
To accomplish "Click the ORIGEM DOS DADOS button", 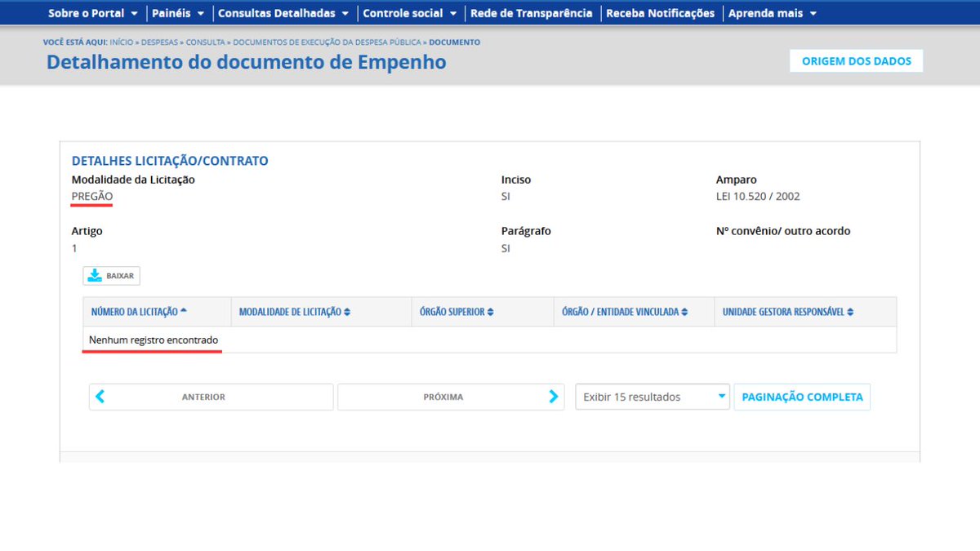I will click(x=857, y=61).
